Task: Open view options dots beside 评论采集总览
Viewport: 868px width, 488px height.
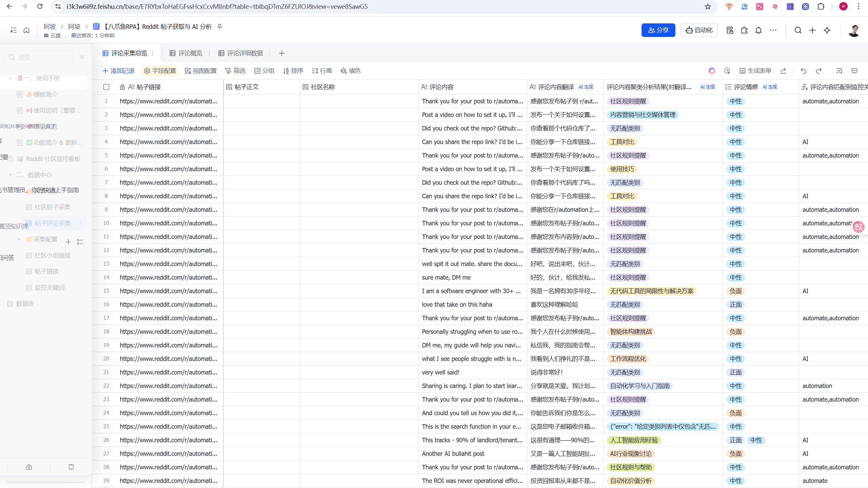Action: (153, 53)
